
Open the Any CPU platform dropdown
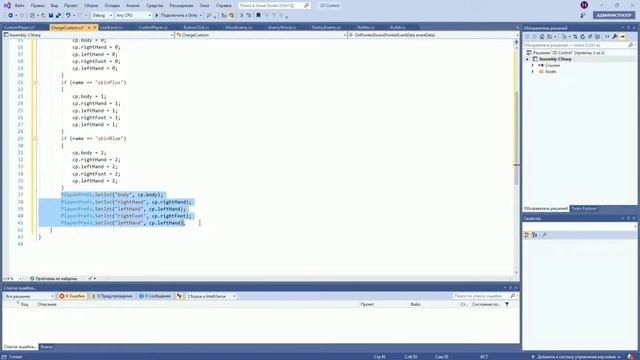pyautogui.click(x=133, y=15)
